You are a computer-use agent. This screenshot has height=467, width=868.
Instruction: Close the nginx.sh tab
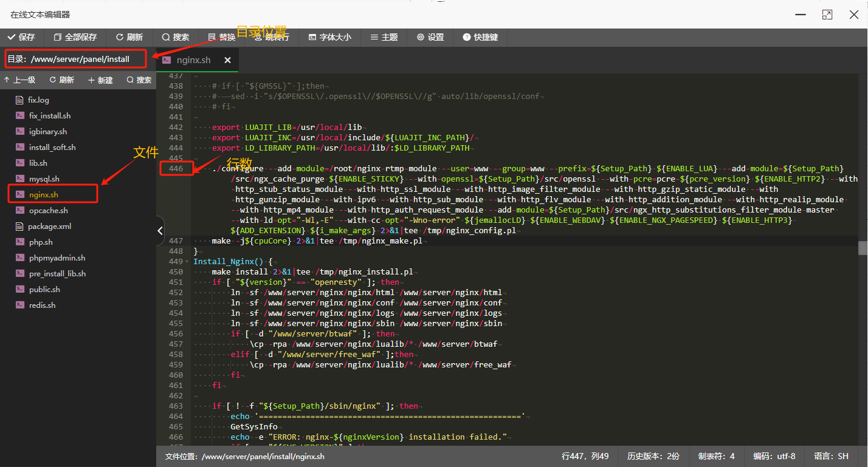coord(227,60)
